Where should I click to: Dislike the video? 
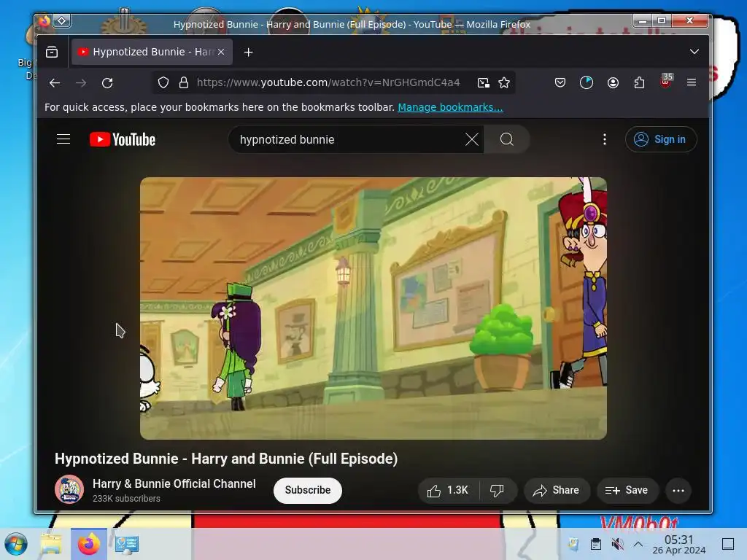tap(498, 490)
